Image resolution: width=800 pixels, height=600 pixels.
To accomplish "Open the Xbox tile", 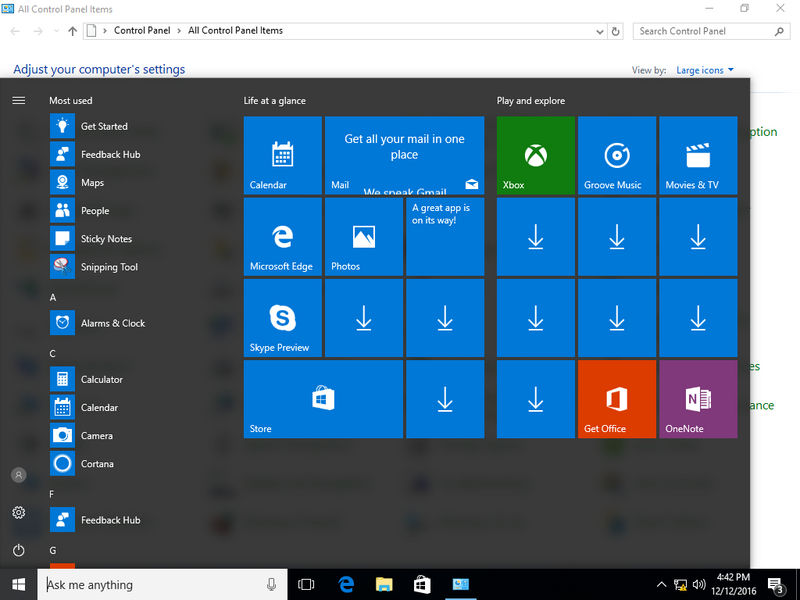I will (x=536, y=155).
